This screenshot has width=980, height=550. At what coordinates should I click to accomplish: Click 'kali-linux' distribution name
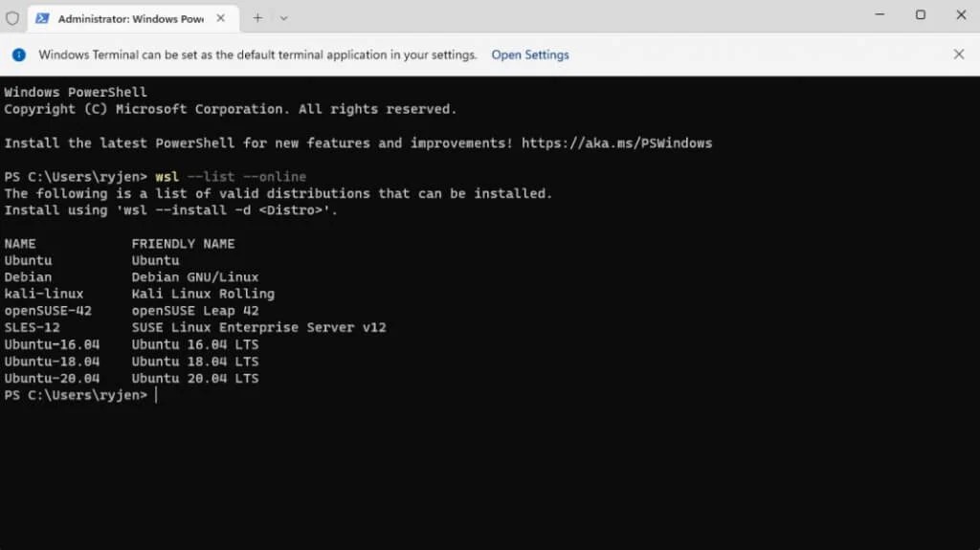click(44, 294)
